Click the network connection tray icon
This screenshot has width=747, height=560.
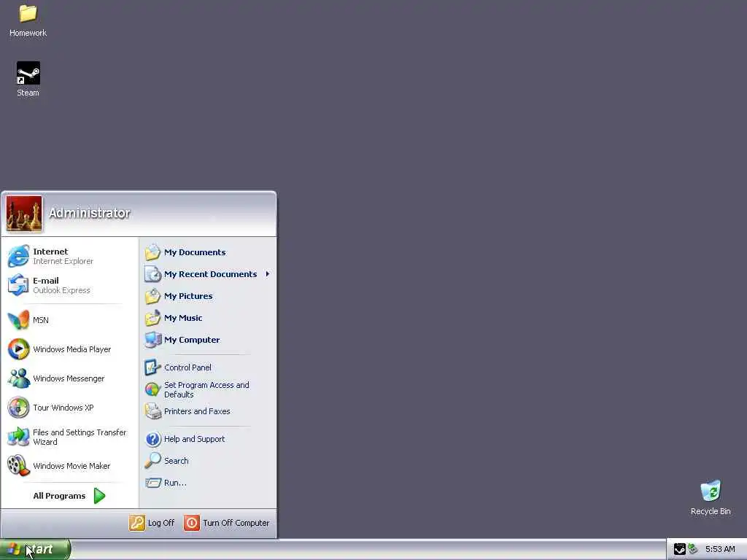pos(693,549)
